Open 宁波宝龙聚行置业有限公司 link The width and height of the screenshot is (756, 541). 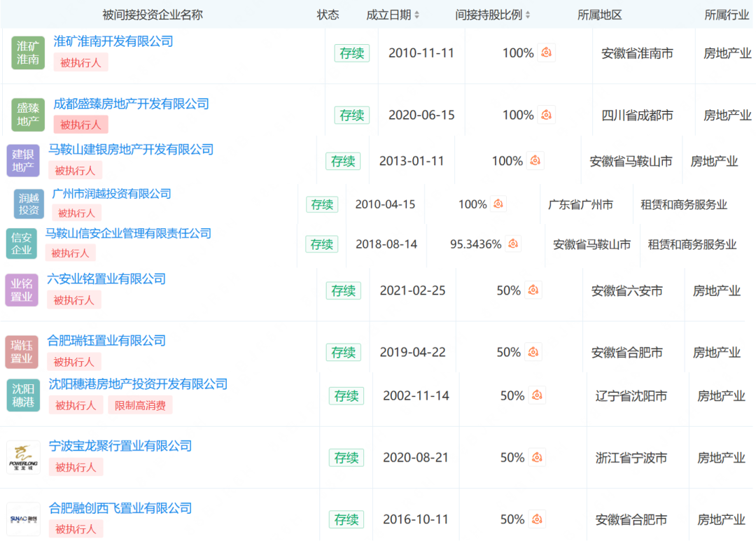pyautogui.click(x=120, y=446)
